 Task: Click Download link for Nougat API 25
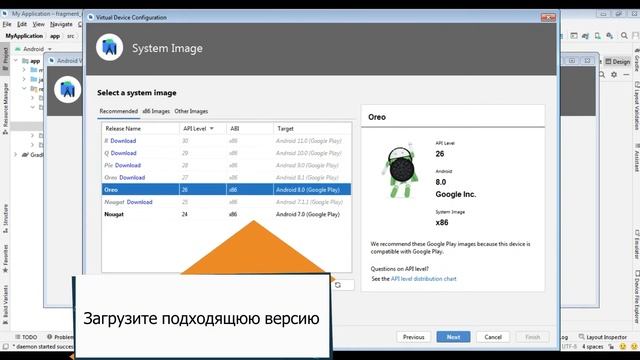point(139,202)
